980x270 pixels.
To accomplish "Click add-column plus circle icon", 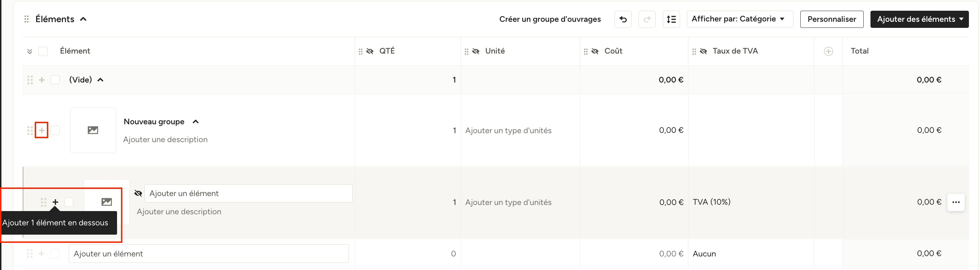I will (828, 51).
